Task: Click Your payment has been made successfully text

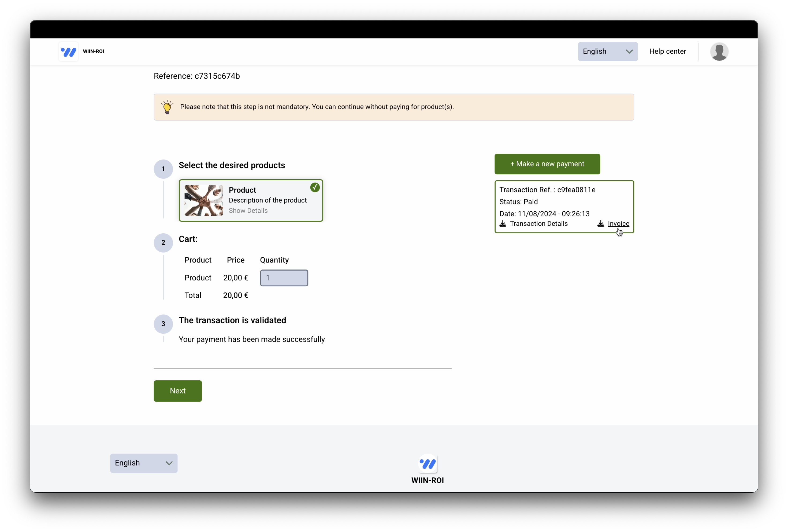Action: [252, 339]
